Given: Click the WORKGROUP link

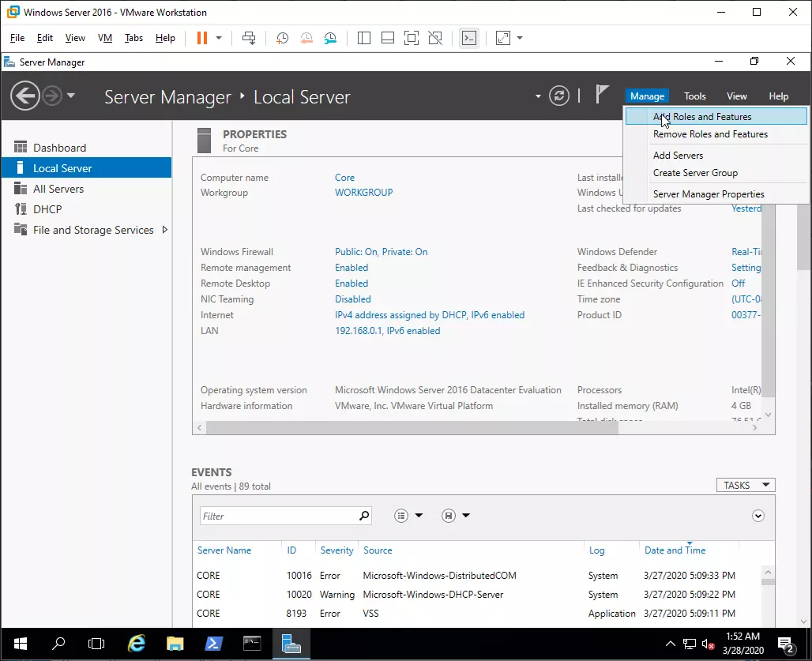Looking at the screenshot, I should point(363,193).
